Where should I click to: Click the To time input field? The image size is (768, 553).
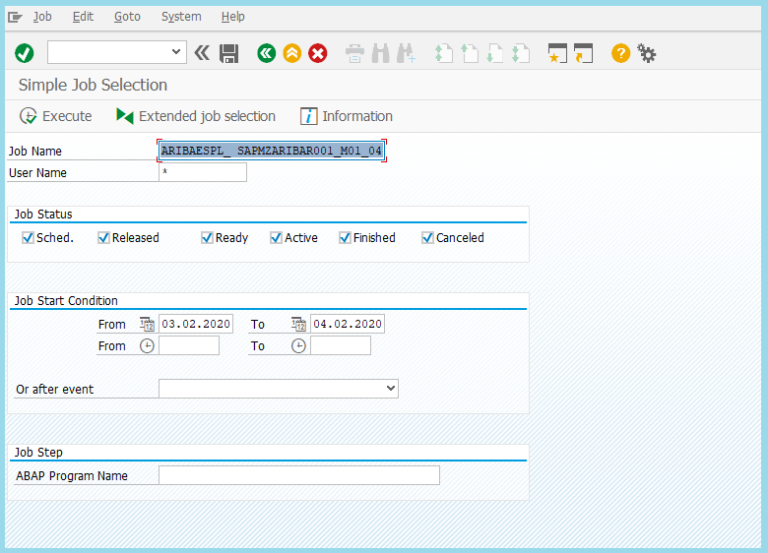click(x=340, y=345)
